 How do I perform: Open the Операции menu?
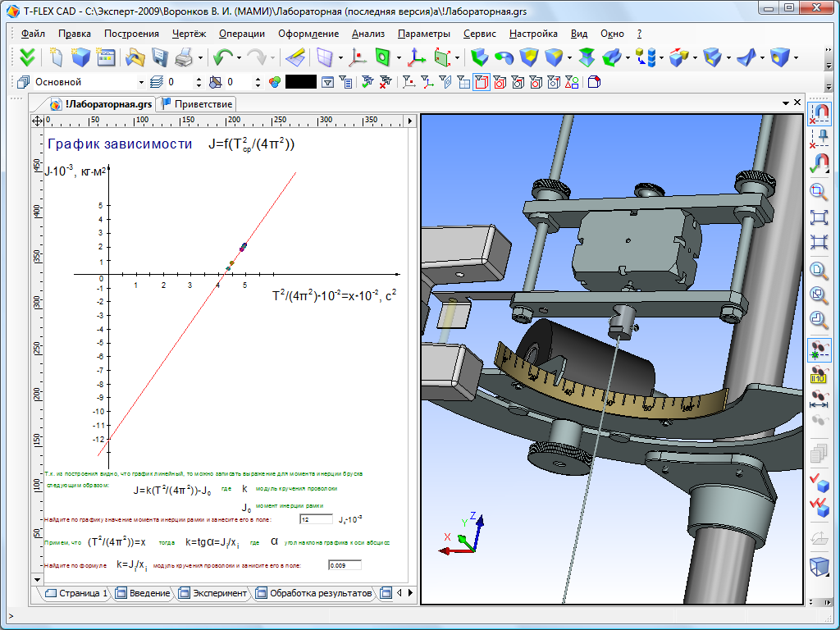coord(241,34)
